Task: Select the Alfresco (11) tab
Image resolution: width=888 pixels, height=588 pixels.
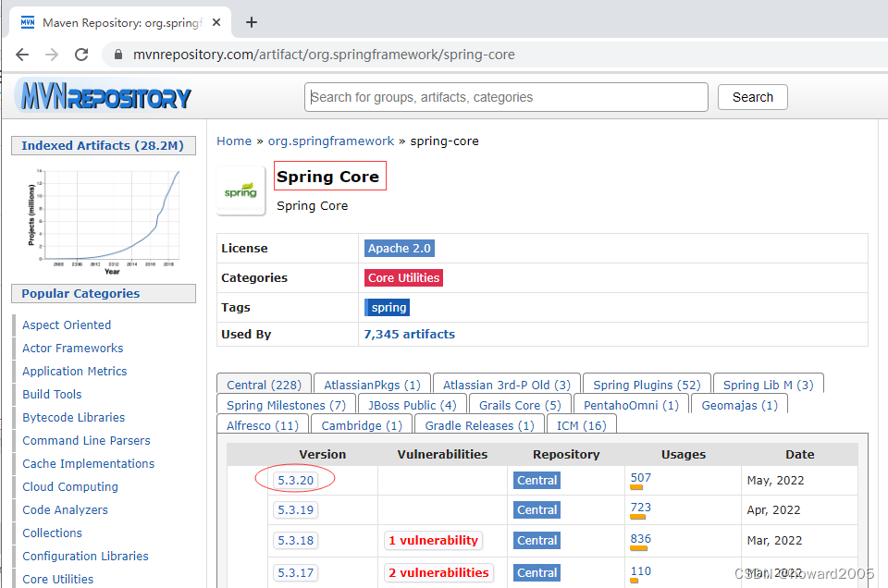Action: 262,425
